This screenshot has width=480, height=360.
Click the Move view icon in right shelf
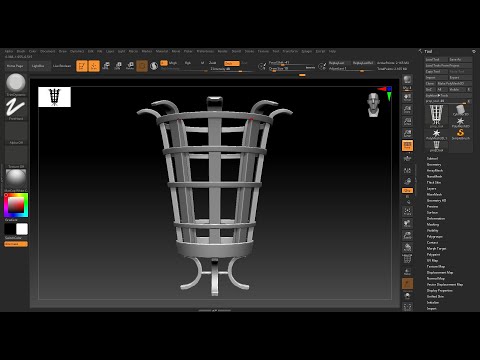pos(407,223)
